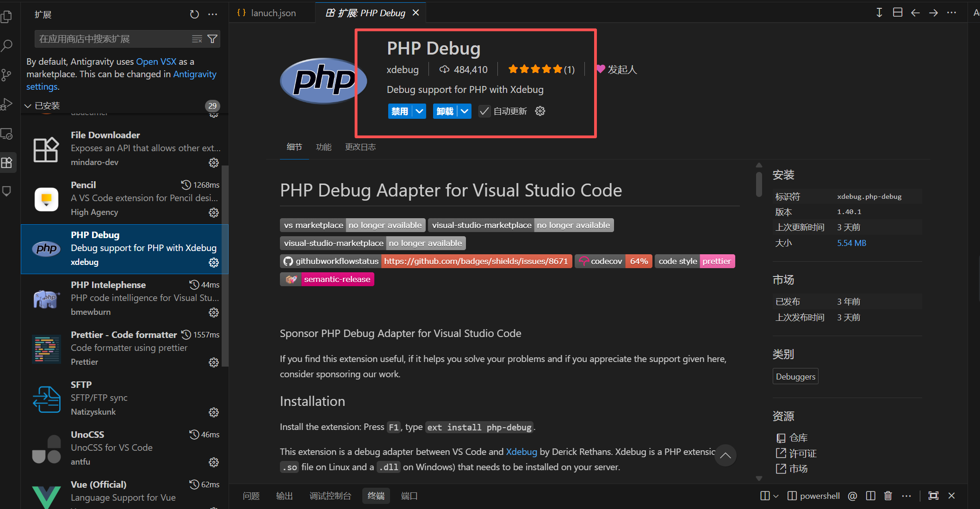Click the gear icon for PHP Intelephense
Screen dimensions: 980x509
(x=213, y=313)
